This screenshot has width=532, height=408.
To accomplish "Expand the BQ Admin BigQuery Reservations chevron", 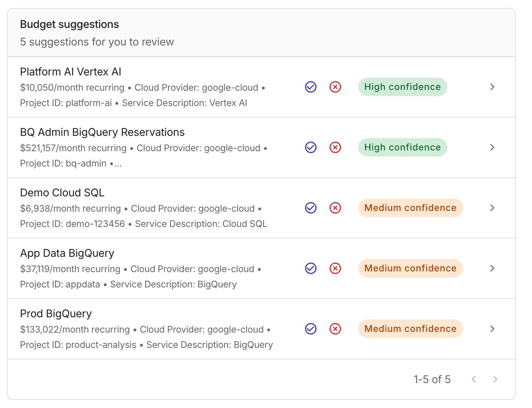I will (x=493, y=147).
